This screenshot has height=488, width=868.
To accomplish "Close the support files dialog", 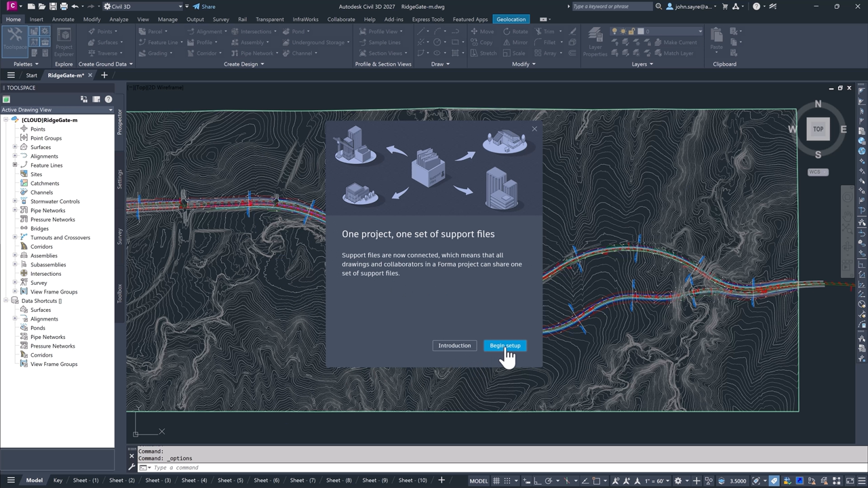I will (x=534, y=129).
